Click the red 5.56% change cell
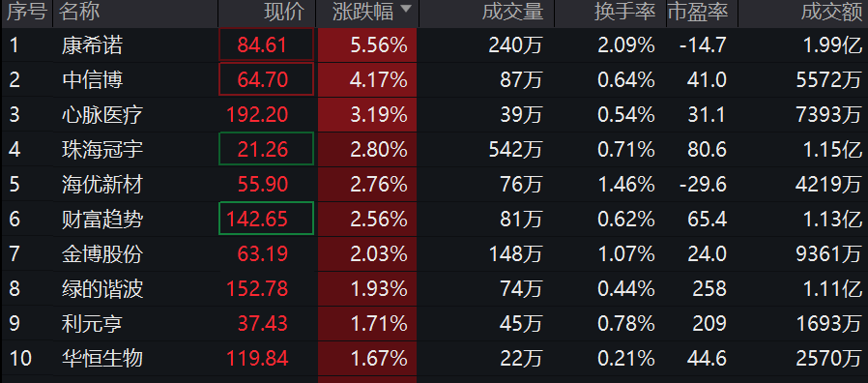The height and width of the screenshot is (383, 868). pyautogui.click(x=367, y=44)
